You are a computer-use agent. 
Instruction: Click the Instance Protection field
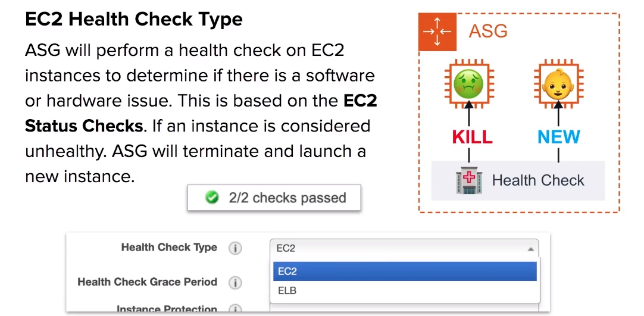(x=404, y=308)
